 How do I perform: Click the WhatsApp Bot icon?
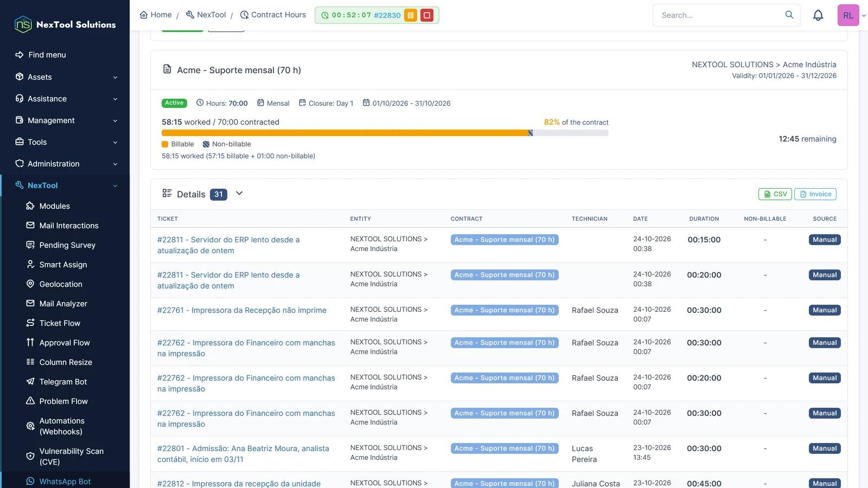pos(30,481)
